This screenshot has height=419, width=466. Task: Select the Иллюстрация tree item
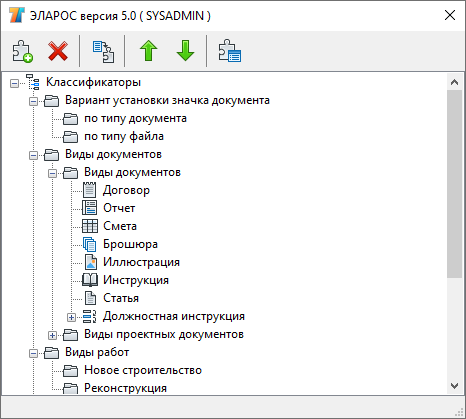[141, 262]
